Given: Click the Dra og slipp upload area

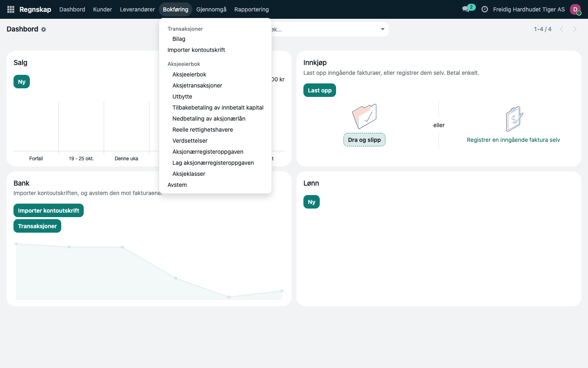Looking at the screenshot, I should click(x=364, y=140).
